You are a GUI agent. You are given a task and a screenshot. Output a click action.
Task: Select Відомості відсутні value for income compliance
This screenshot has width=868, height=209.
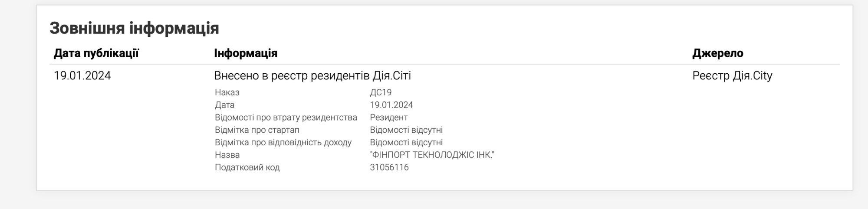pyautogui.click(x=406, y=142)
